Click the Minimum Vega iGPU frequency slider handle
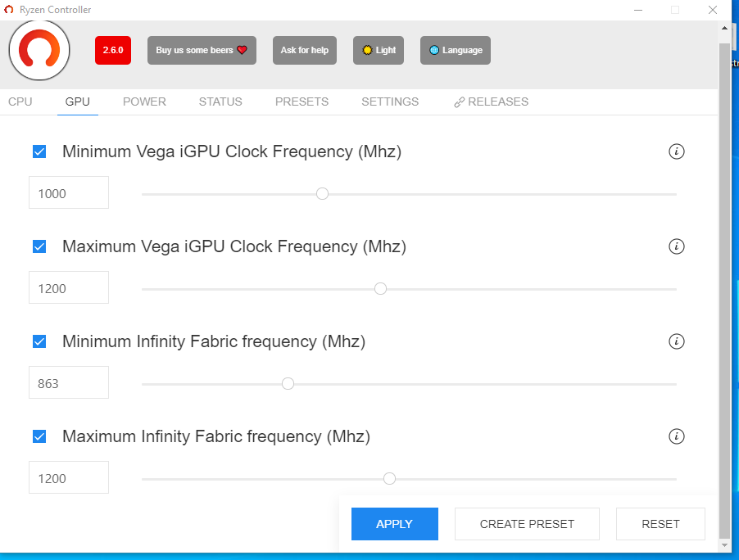 click(322, 194)
